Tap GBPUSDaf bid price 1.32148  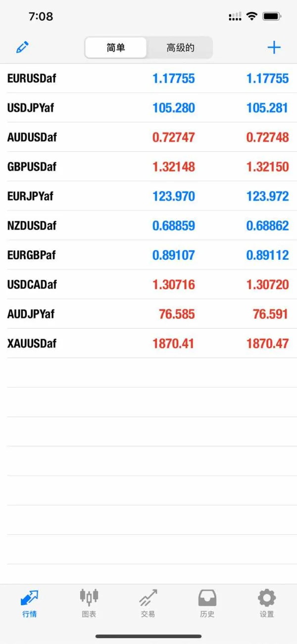[x=174, y=167]
